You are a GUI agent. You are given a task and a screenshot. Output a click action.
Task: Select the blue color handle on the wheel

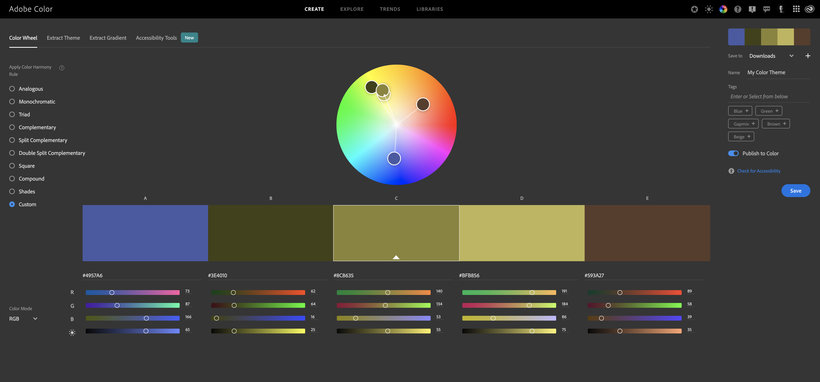tap(394, 158)
